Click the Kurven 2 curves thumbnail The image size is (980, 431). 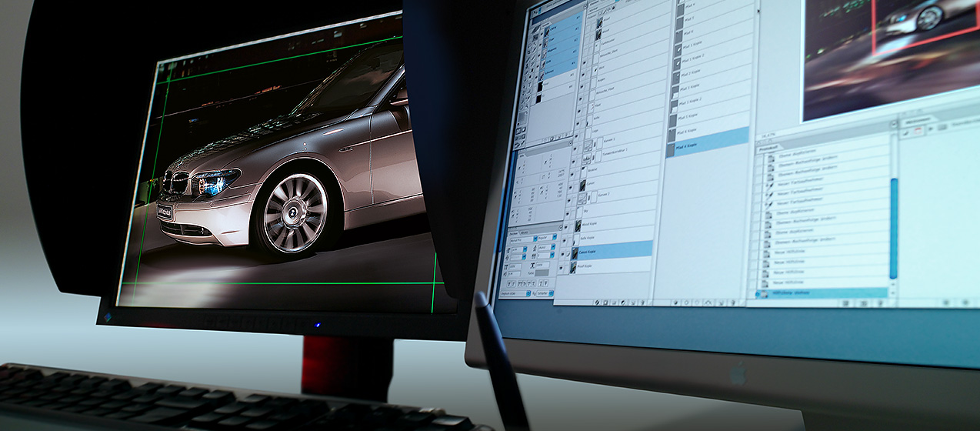point(582,197)
